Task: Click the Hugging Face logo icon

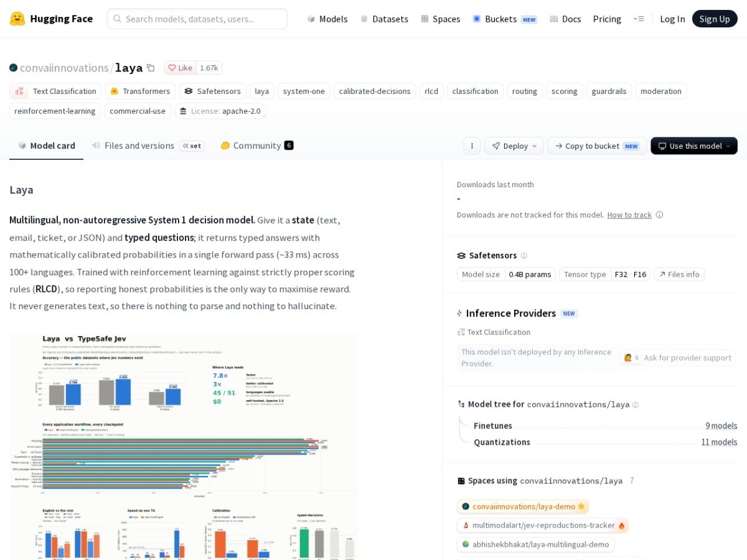Action: point(17,19)
